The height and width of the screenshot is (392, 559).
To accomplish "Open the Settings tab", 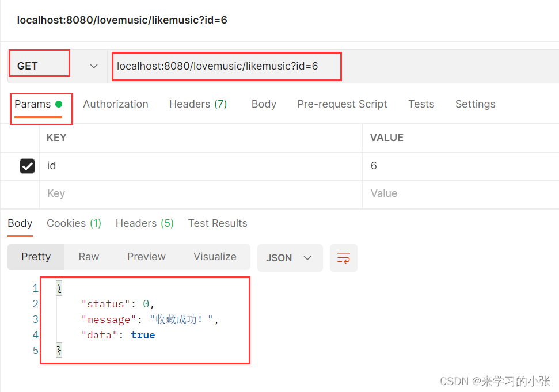I will click(475, 104).
